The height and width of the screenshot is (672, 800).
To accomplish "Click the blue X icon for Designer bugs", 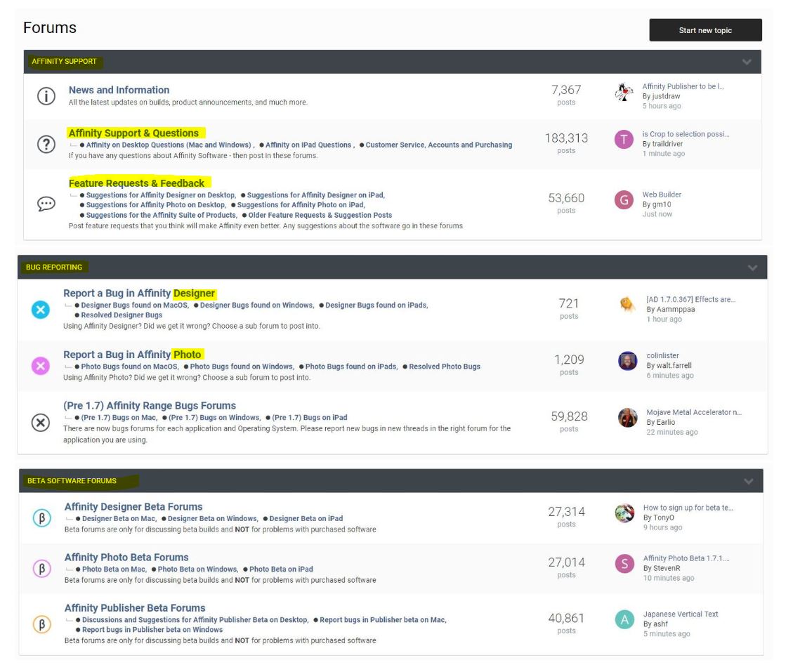I will 41,310.
